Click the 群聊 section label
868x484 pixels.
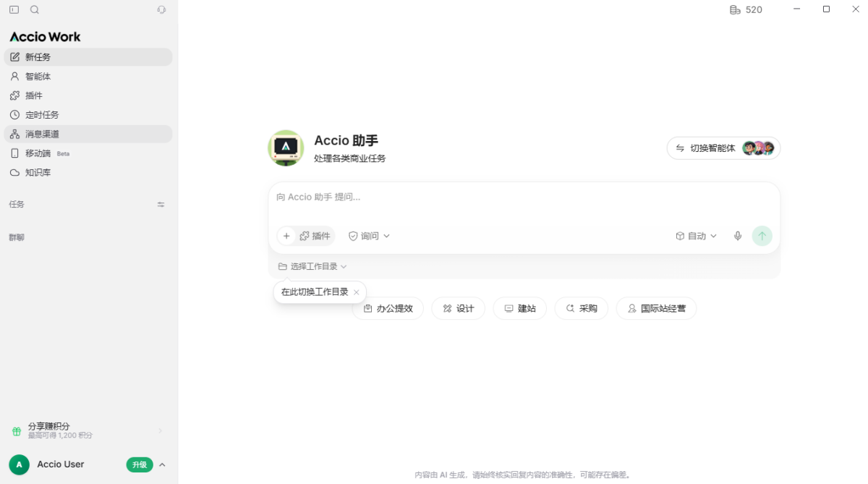(x=17, y=237)
